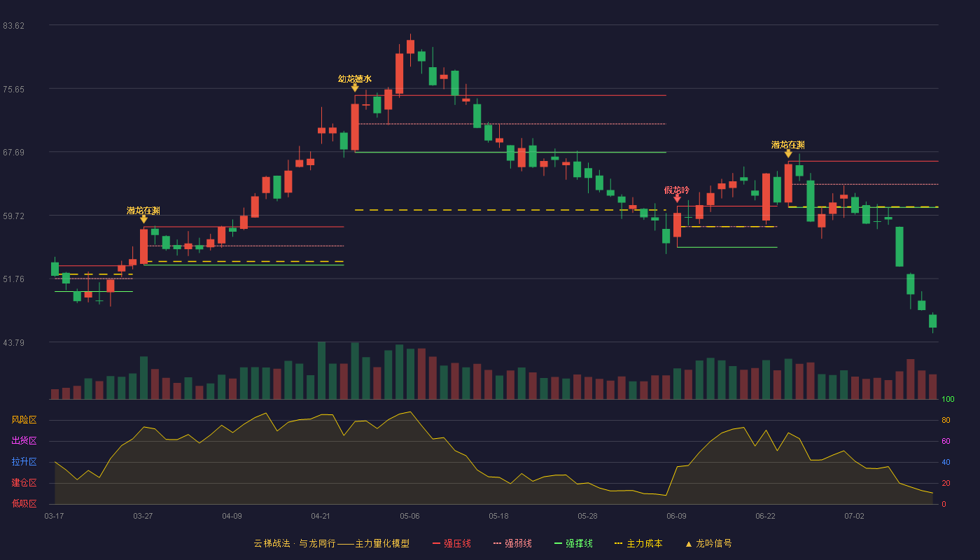
Task: Click the 06-09 date label
Action: pos(676,516)
